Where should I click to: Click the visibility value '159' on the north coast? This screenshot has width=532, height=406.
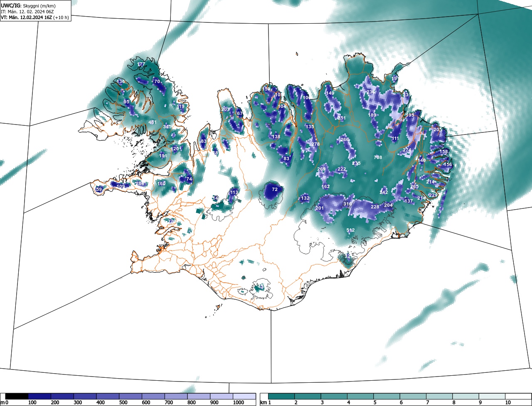pos(266,89)
